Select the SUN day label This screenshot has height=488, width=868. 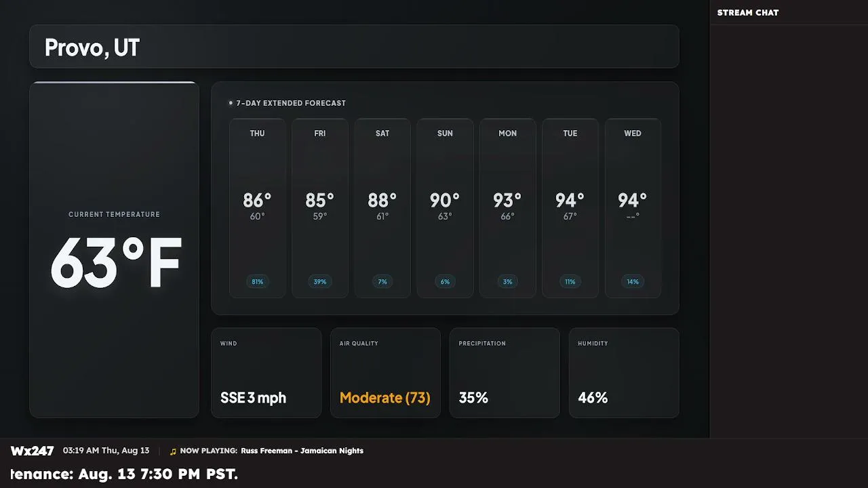click(x=445, y=134)
